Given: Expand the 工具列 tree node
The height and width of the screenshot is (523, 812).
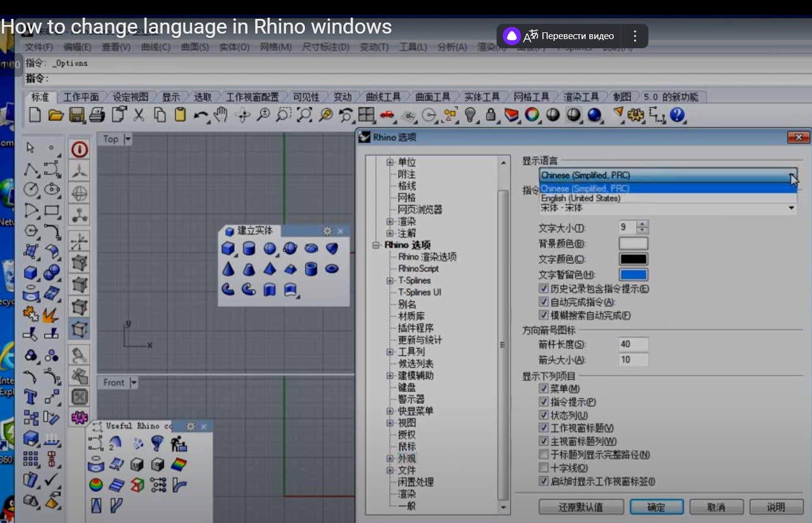Looking at the screenshot, I should (390, 352).
